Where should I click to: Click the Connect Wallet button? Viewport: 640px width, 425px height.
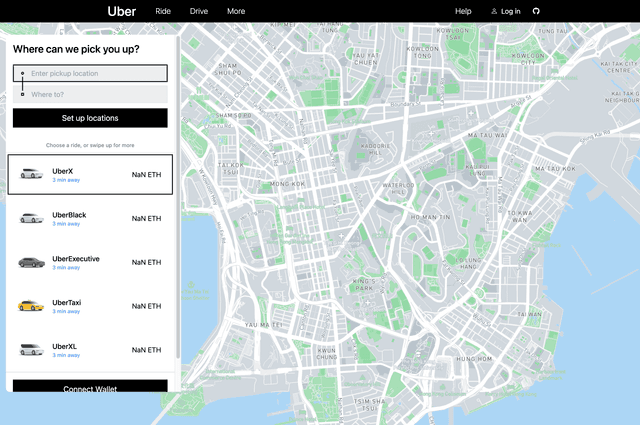point(90,386)
